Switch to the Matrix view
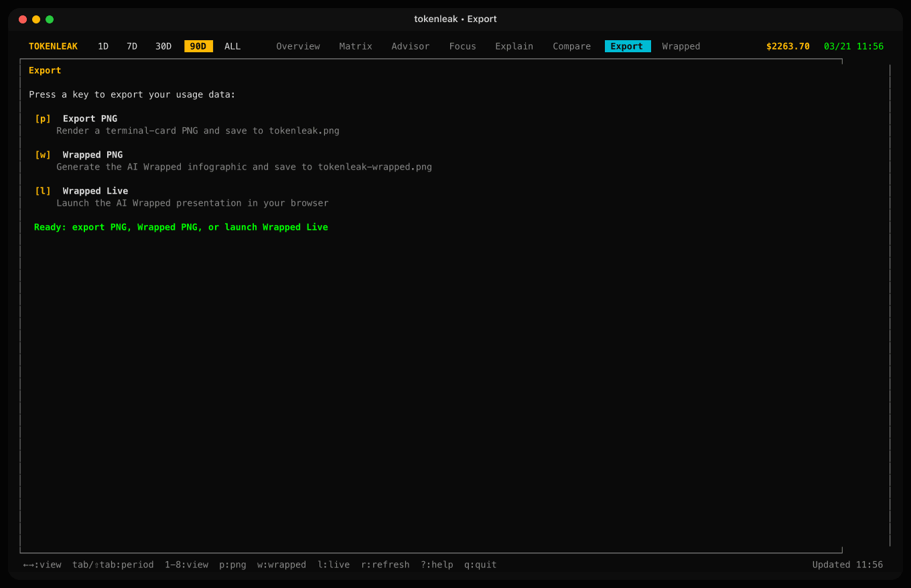 (356, 46)
